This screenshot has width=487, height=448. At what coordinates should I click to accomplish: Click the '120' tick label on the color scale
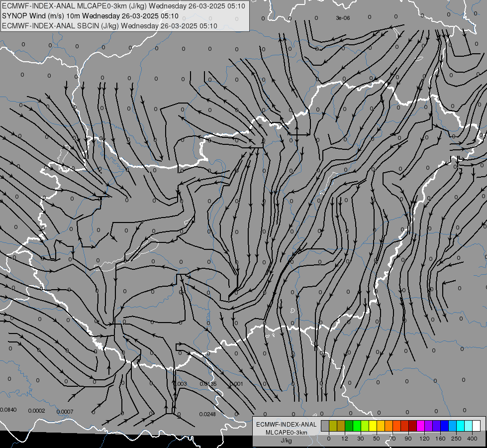click(424, 439)
